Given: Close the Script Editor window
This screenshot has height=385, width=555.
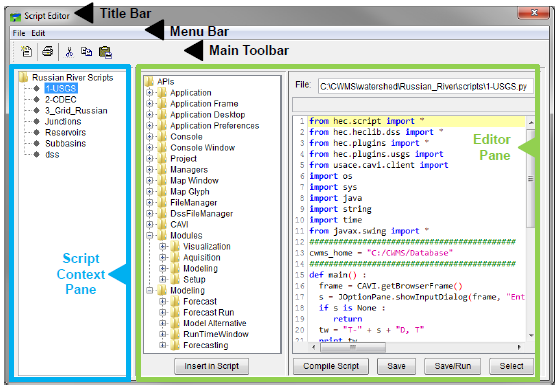Looking at the screenshot, I should click(534, 13).
